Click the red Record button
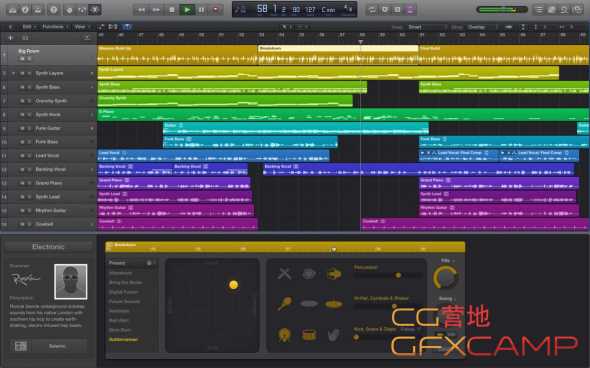This screenshot has height=368, width=590. click(216, 10)
